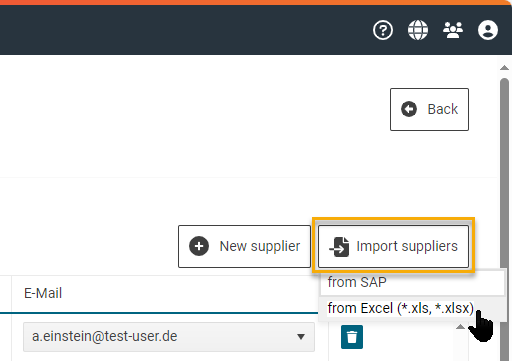The width and height of the screenshot is (512, 361).
Task: Open the a.einstein@test-user.de email combo box
Action: click(x=169, y=337)
